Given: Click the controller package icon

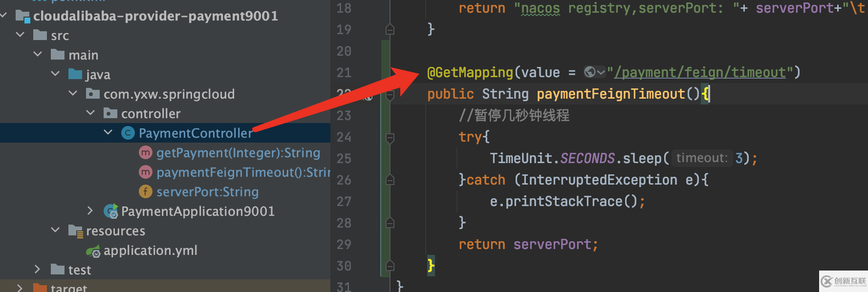Looking at the screenshot, I should pos(110,113).
